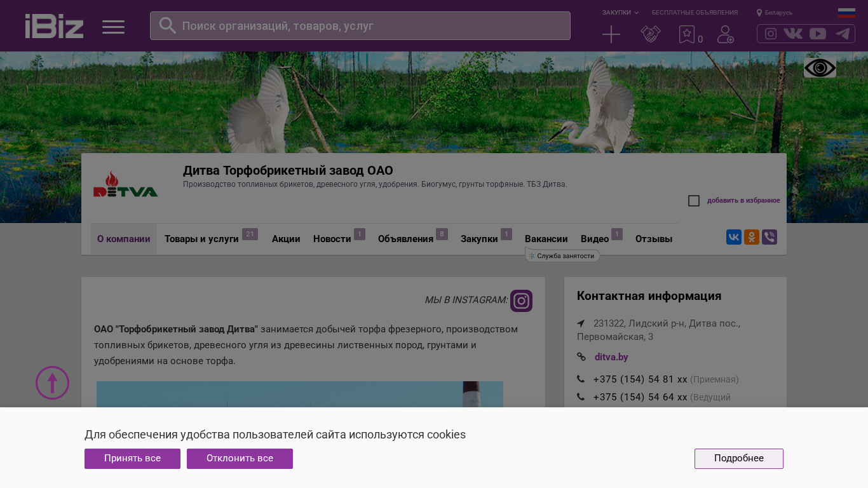The image size is (868, 488).
Task: Open the purple Instagram badge in content
Action: [x=521, y=301]
